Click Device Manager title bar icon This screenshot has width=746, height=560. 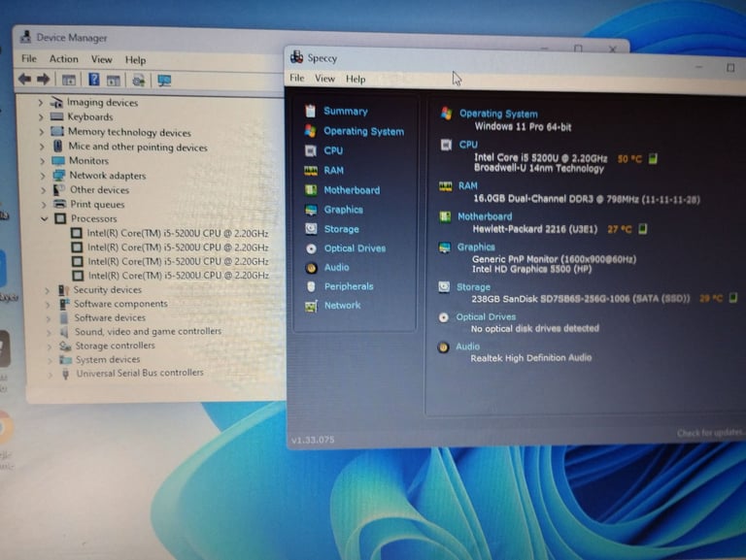tap(25, 37)
